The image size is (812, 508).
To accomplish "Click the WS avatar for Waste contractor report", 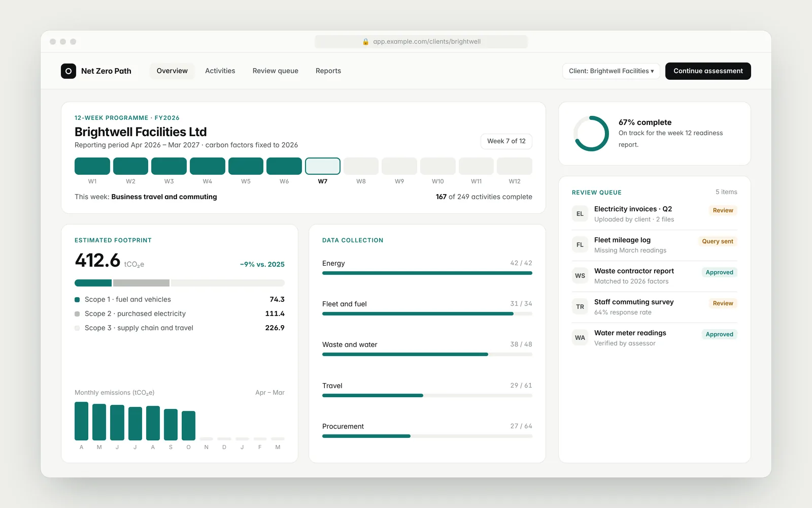I will (x=580, y=276).
